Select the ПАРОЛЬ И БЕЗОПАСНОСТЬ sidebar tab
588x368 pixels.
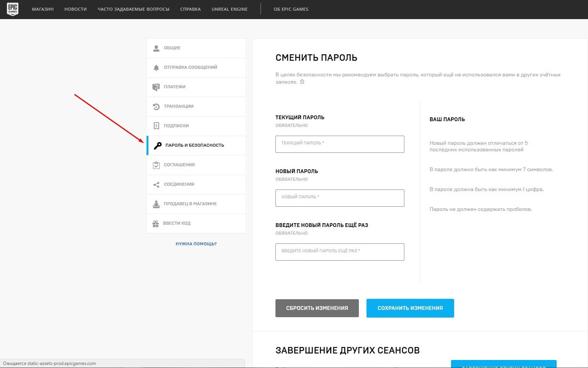(x=196, y=146)
